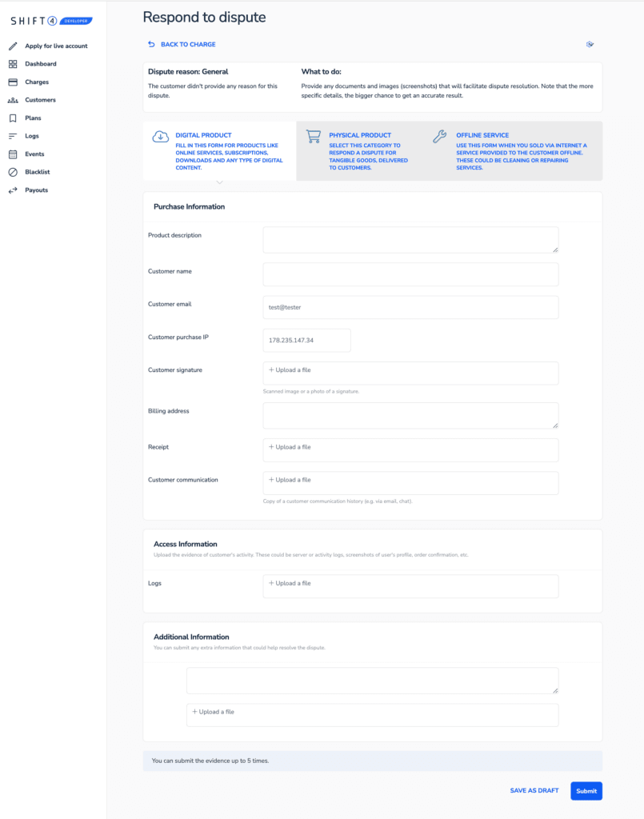Click the Additional Information text area
This screenshot has width=644, height=819.
click(373, 681)
